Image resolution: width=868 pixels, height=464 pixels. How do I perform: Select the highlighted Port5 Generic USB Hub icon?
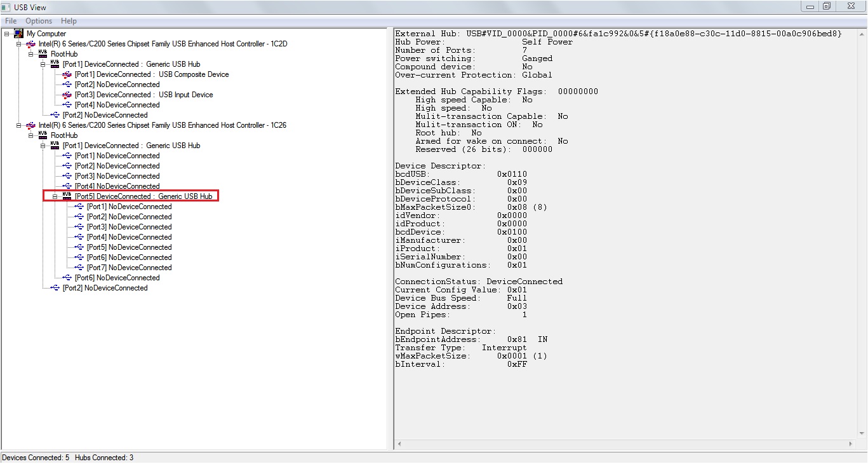tap(65, 196)
